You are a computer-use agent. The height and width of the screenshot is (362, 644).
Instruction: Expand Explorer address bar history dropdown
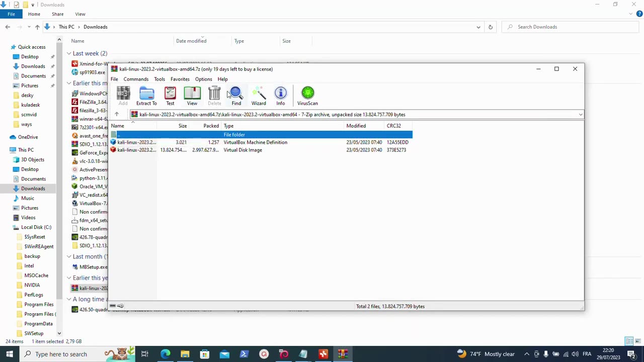point(478,27)
